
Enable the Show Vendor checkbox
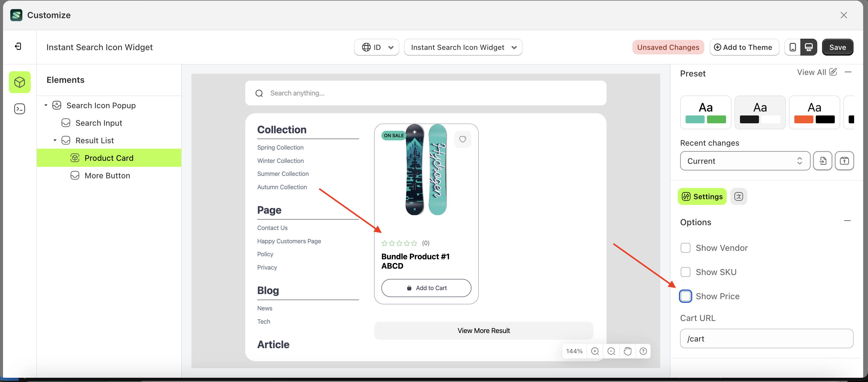point(685,248)
